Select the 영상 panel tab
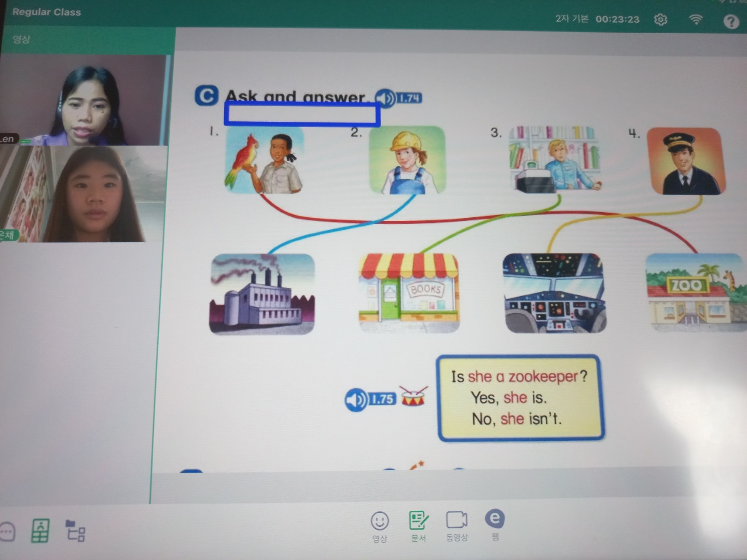 click(22, 39)
